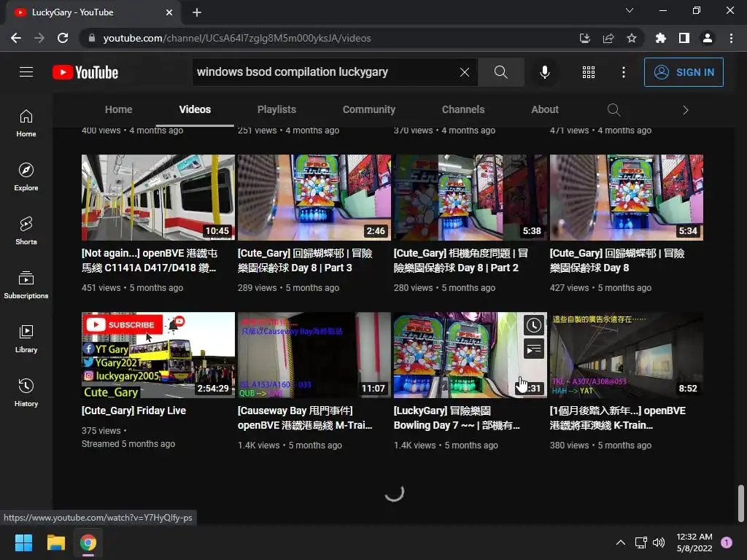Go forward with the browser forward arrow
This screenshot has height=560, width=747.
(39, 38)
